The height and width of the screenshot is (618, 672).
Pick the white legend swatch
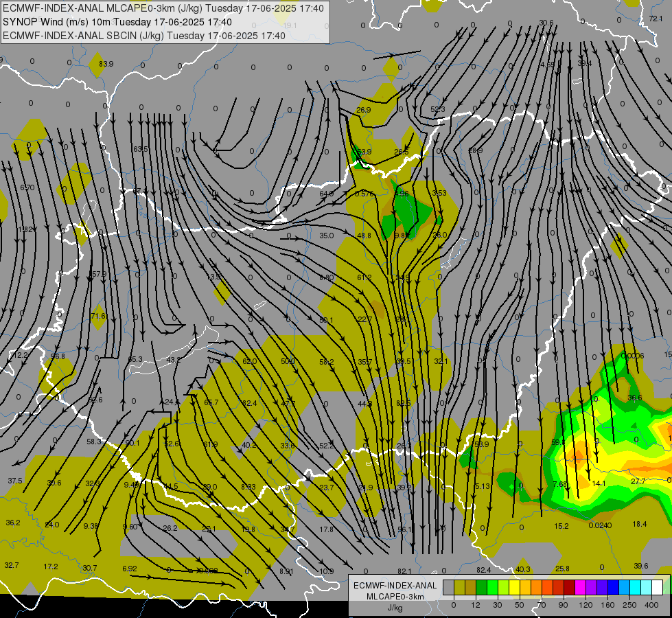point(657,588)
